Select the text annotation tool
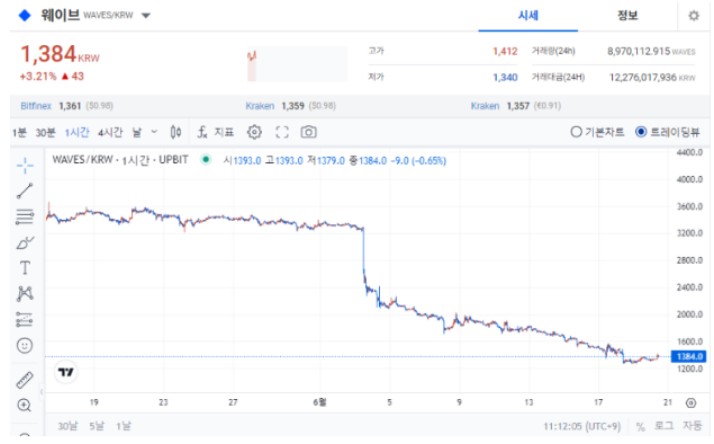This screenshot has width=714, height=444. [25, 268]
